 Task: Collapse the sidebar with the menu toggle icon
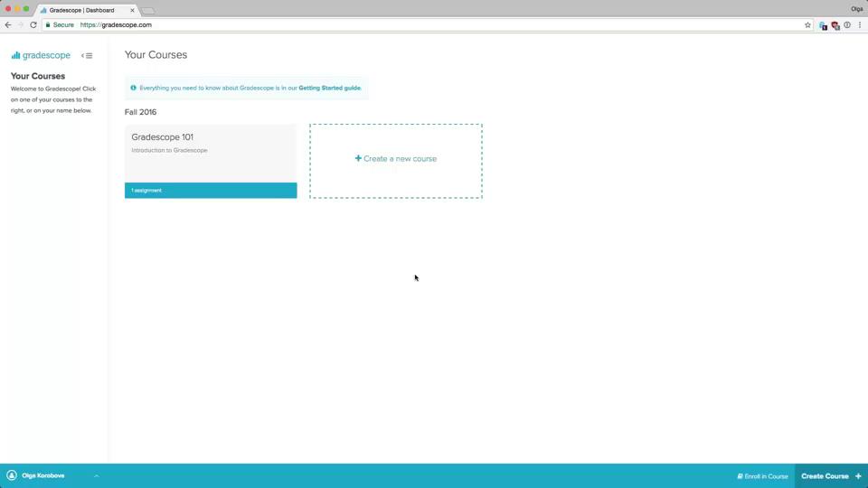pos(87,55)
